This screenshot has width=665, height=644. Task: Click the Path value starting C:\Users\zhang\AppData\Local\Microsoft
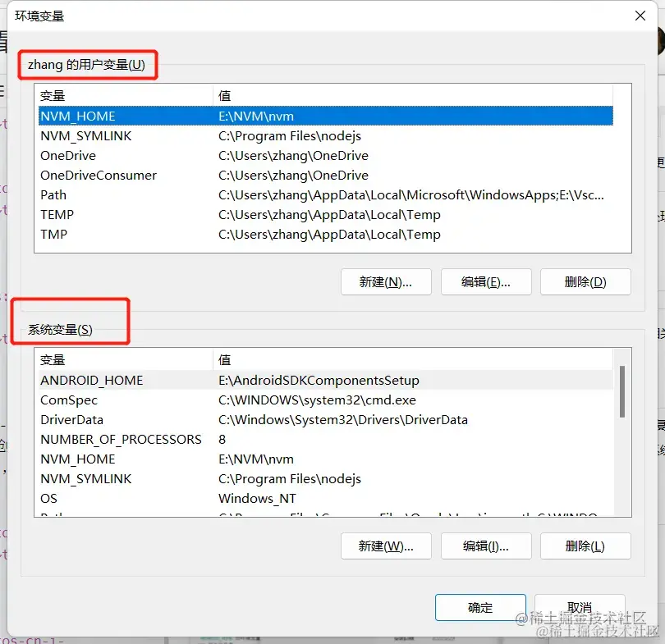pyautogui.click(x=411, y=195)
